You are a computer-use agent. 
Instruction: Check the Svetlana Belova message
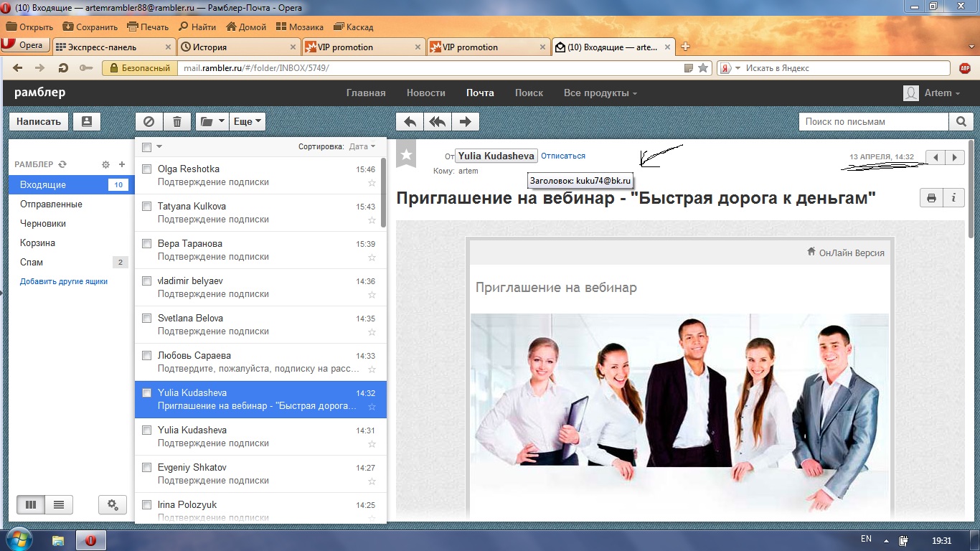[146, 319]
